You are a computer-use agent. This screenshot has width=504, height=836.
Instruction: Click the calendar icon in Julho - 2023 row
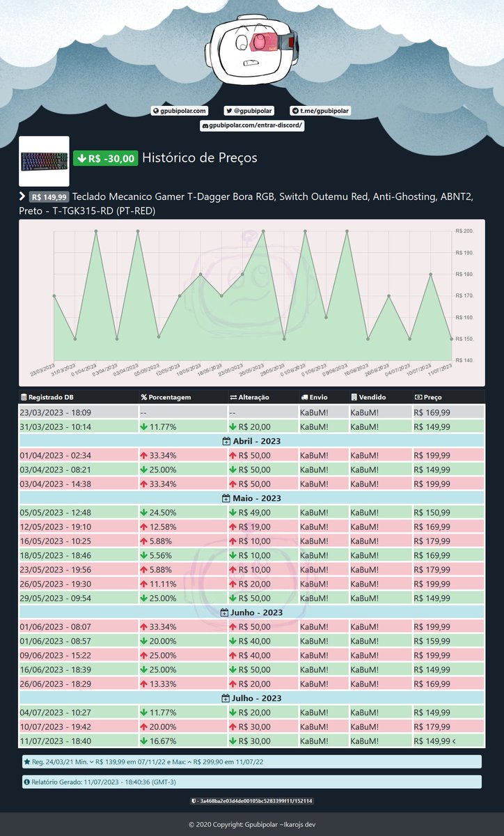(226, 698)
